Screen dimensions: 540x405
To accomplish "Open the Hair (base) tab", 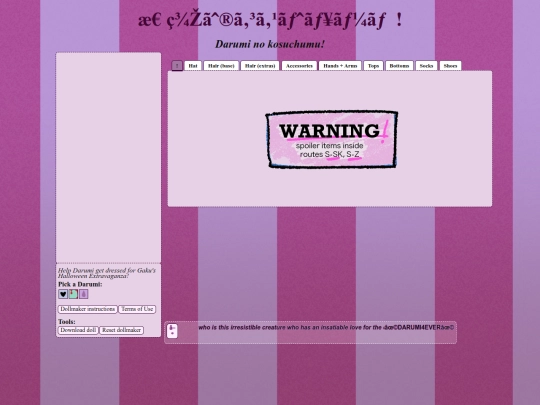I will click(221, 66).
